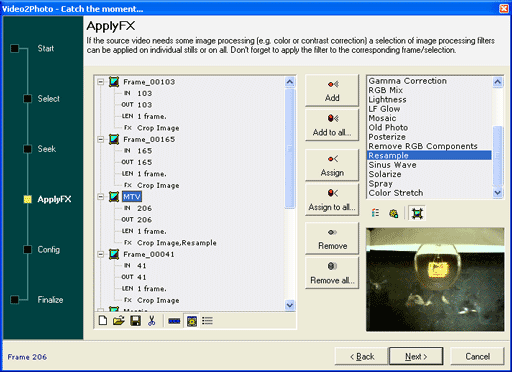Viewport: 512px width, 372px height.
Task: Click the scissors cut icon
Action: pos(152,321)
